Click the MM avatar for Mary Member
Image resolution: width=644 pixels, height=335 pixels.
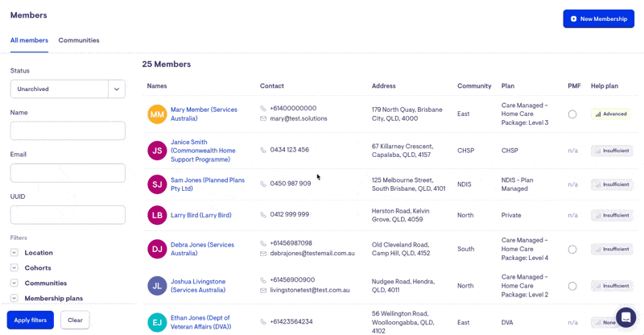tap(157, 114)
